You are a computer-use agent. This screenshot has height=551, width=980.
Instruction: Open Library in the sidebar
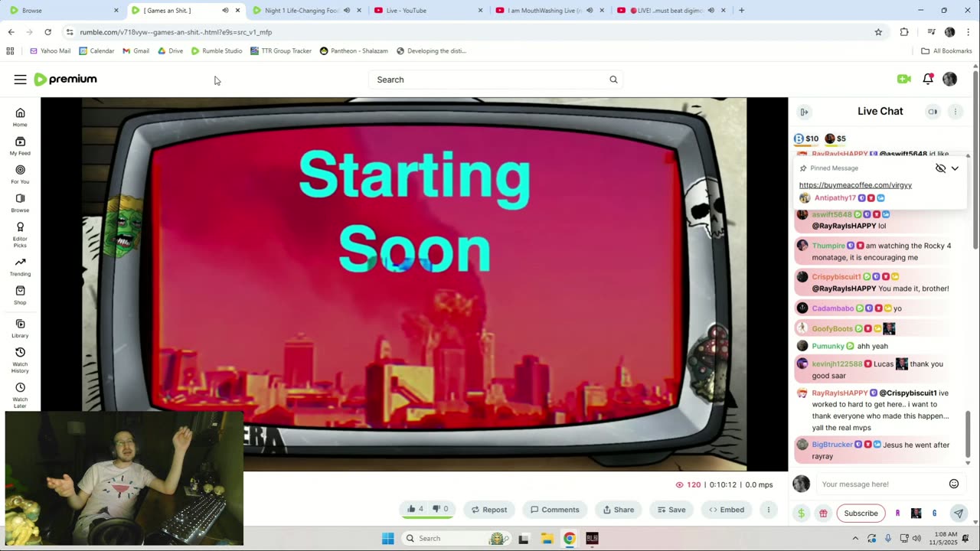point(20,328)
